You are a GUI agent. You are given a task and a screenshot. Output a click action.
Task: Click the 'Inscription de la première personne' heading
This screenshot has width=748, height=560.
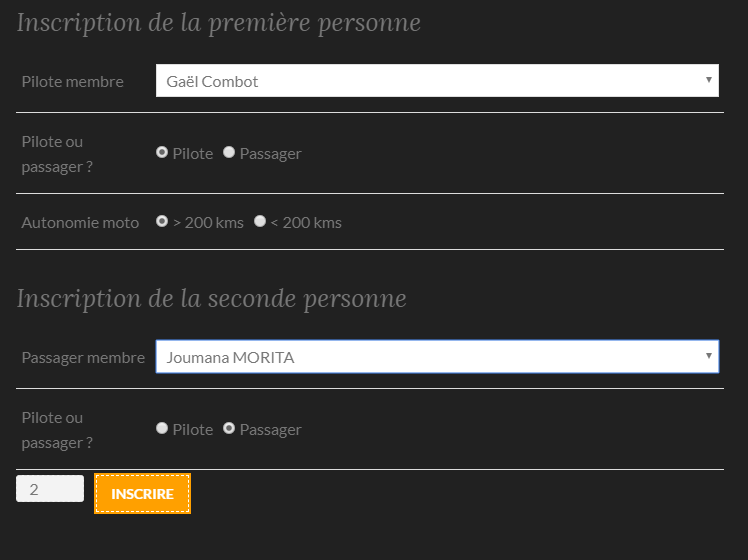pyautogui.click(x=218, y=23)
